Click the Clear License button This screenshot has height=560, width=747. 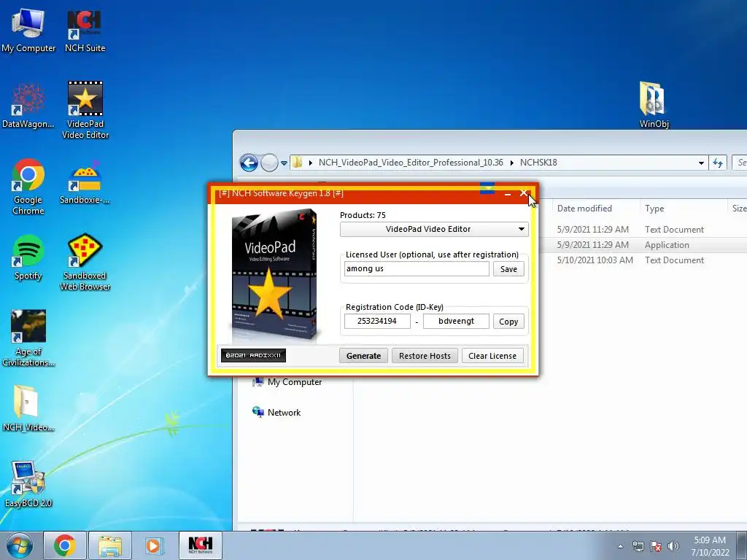tap(492, 356)
